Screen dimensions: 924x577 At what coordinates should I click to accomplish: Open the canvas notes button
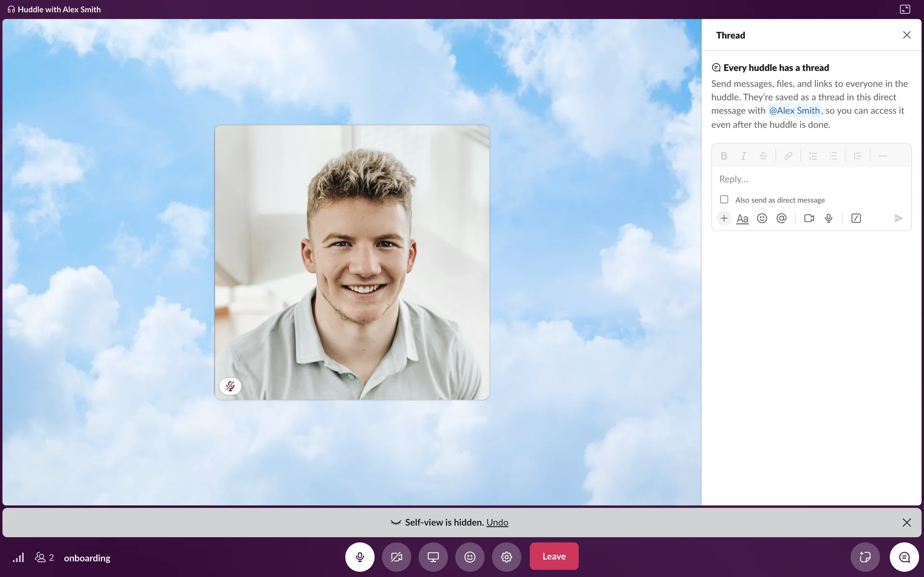point(865,557)
